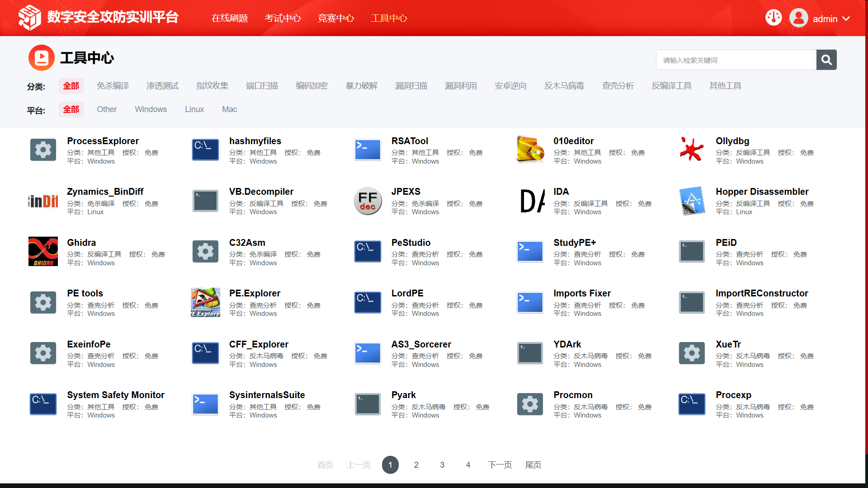
Task: Click the PEiD icon
Action: point(692,251)
